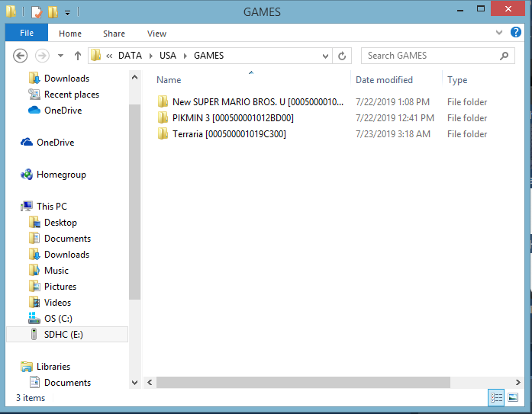
Task: Open the Pictures folder in sidebar
Action: coord(60,287)
